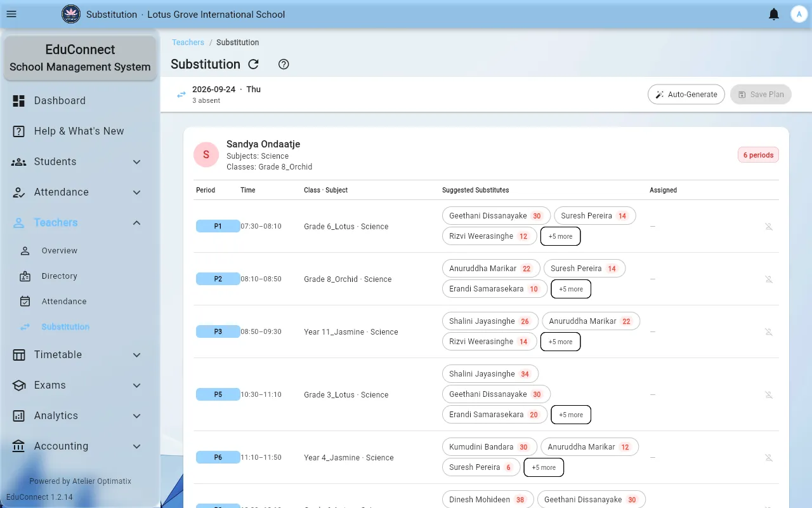Show +5 more substitutes for P2
The image size is (812, 508).
(571, 289)
